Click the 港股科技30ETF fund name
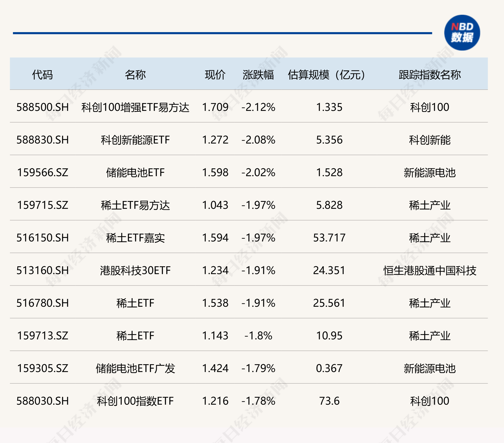 tap(135, 270)
